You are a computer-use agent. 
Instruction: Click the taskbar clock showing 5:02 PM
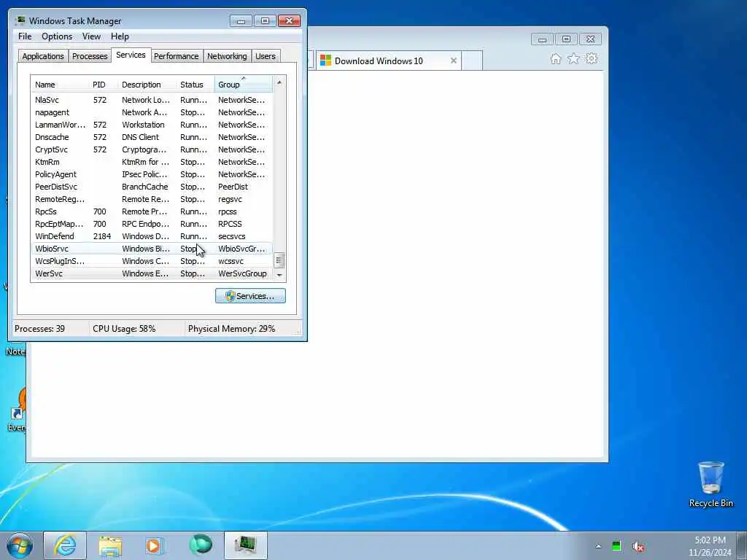pyautogui.click(x=710, y=546)
